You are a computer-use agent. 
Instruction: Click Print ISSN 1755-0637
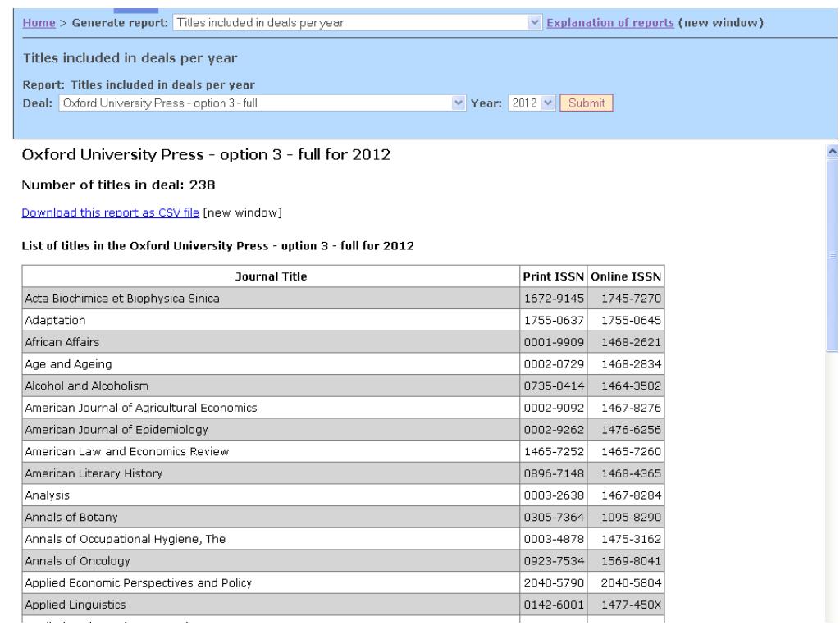(x=554, y=321)
